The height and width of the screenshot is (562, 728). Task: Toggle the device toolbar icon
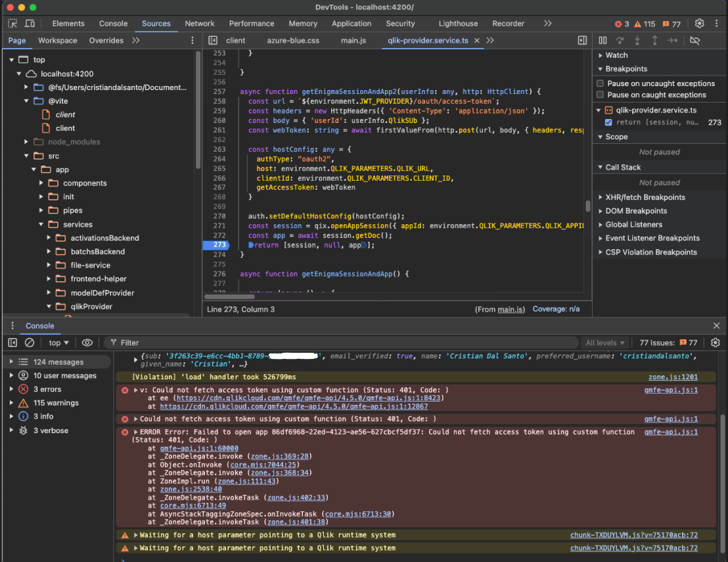pyautogui.click(x=30, y=24)
